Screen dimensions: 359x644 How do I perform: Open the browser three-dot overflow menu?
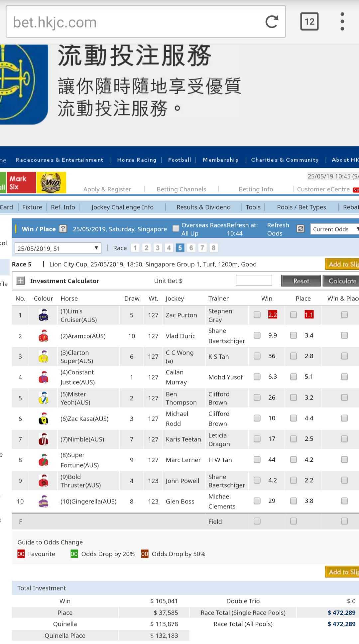[342, 22]
